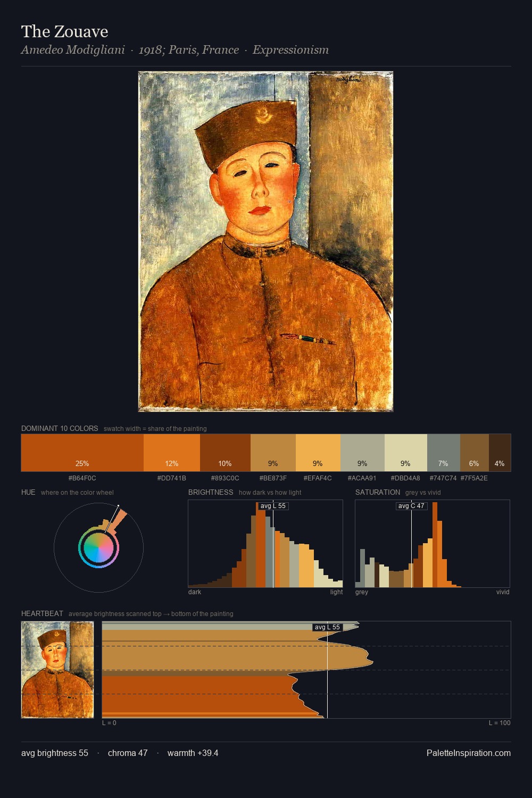Click "how dark vs how light" caption

point(270,493)
